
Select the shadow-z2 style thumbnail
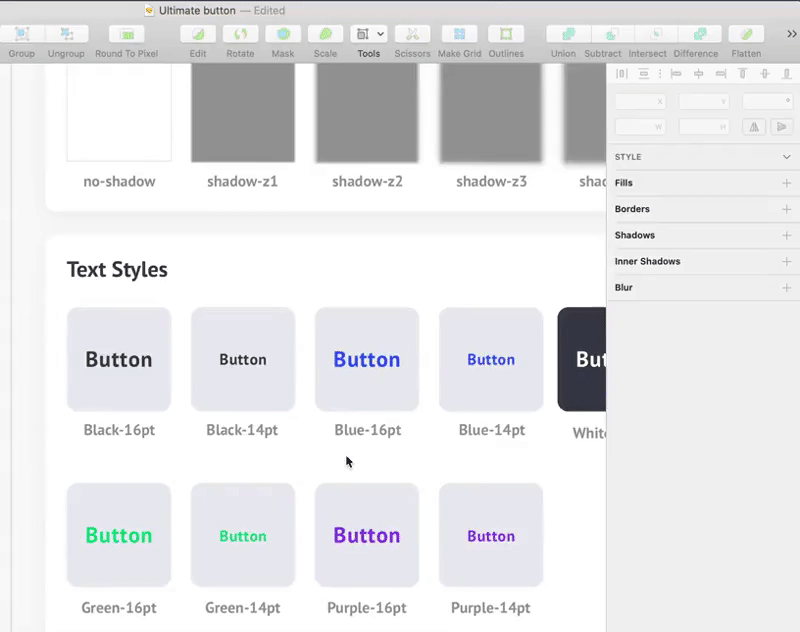click(x=367, y=112)
